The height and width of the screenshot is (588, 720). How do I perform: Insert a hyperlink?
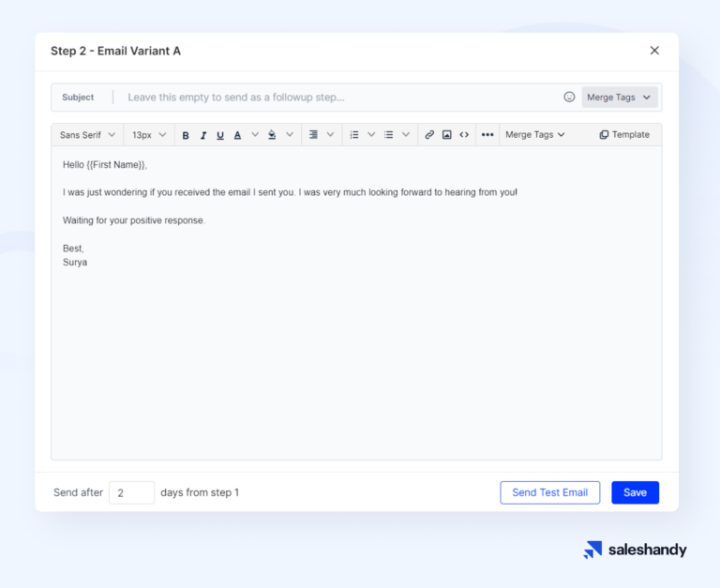(429, 135)
